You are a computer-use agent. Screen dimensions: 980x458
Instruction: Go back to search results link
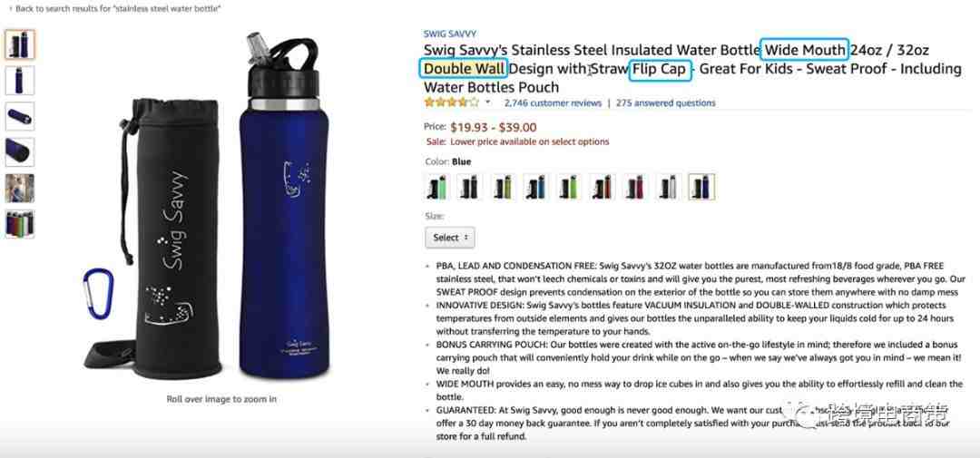[x=114, y=8]
